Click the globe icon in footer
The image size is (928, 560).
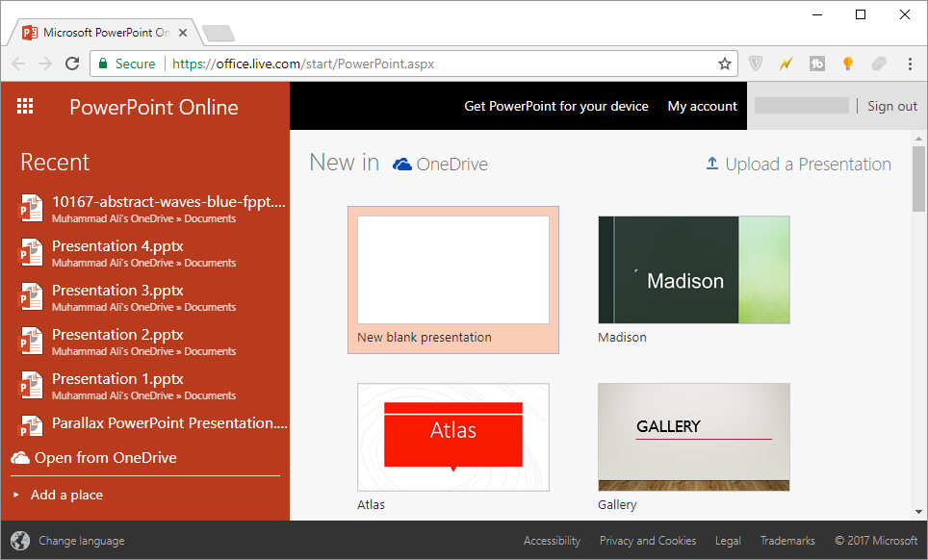point(20,541)
